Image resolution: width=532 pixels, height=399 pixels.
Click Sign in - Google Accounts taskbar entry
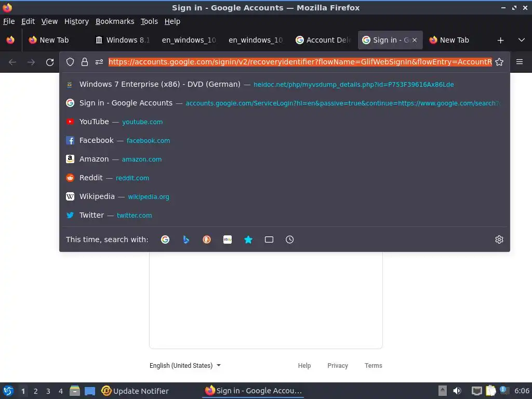[x=253, y=391]
